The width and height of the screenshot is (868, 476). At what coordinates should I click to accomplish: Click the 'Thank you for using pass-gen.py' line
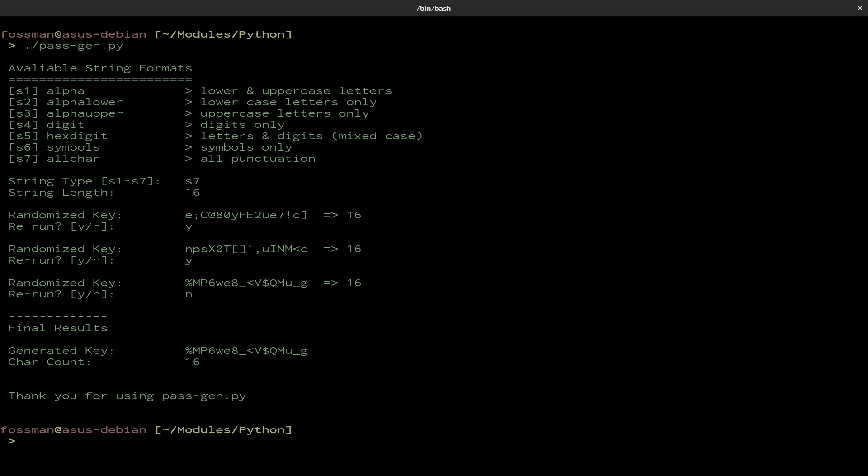click(x=127, y=396)
